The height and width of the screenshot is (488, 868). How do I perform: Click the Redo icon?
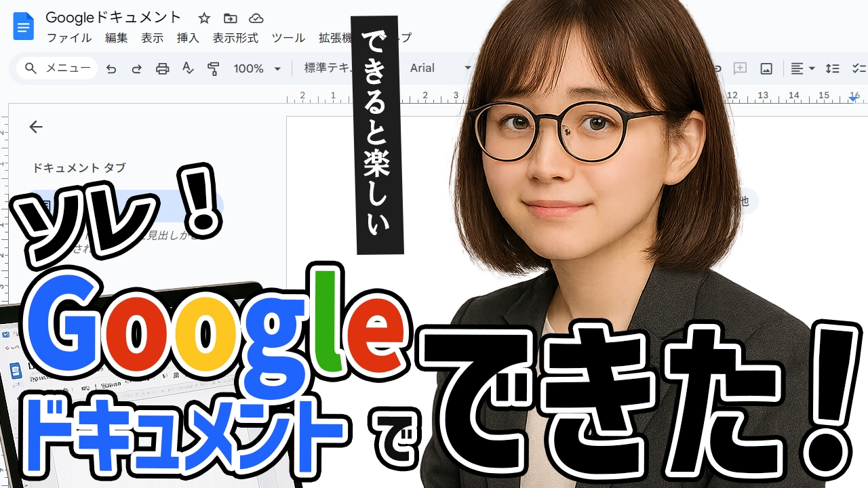click(137, 68)
